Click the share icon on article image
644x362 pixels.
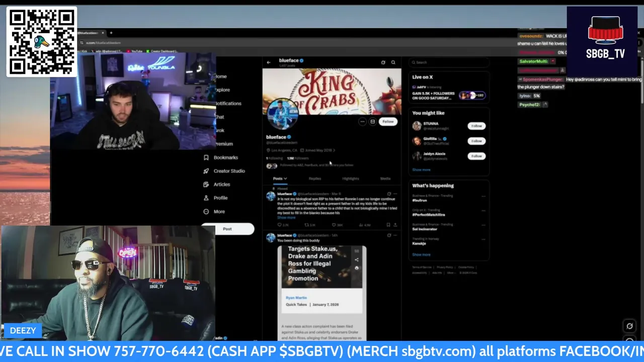pyautogui.click(x=357, y=260)
